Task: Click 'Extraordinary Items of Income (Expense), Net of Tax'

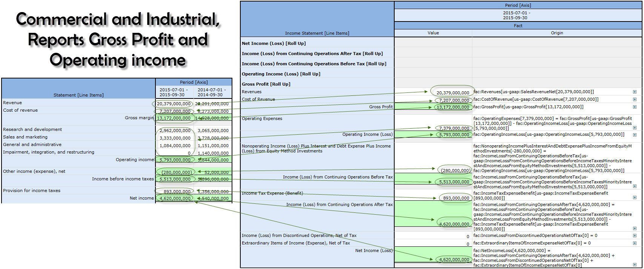Action: click(x=296, y=243)
